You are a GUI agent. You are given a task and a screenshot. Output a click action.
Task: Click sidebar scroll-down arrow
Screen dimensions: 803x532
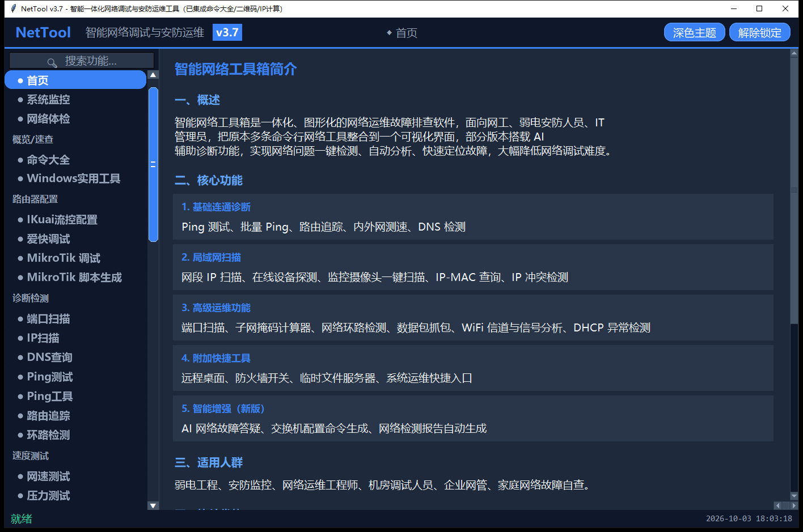coord(153,505)
